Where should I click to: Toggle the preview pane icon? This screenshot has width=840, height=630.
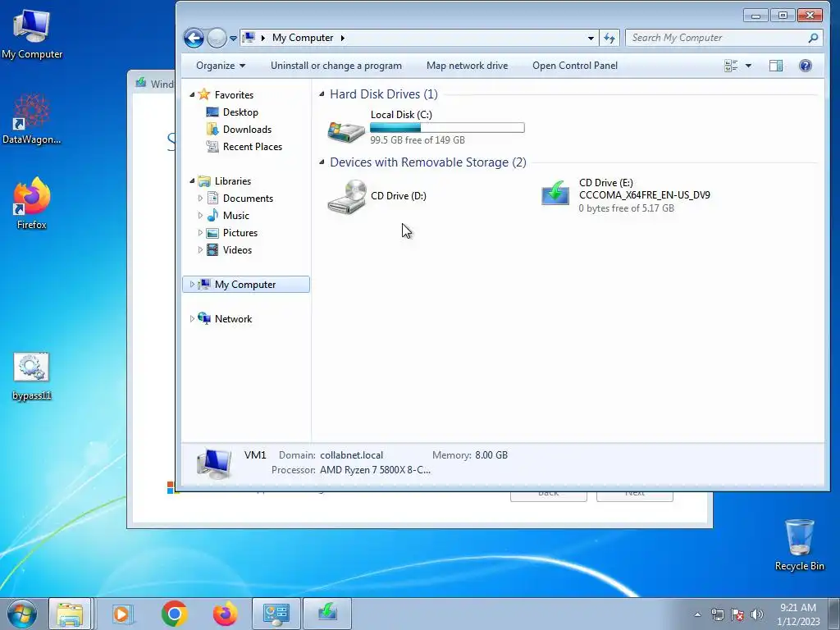[776, 66]
